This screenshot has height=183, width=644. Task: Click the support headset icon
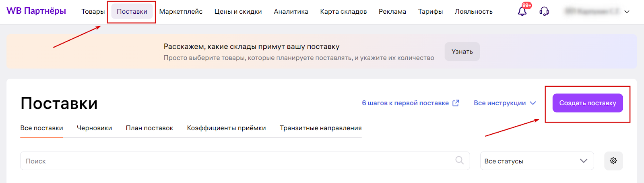point(544,11)
